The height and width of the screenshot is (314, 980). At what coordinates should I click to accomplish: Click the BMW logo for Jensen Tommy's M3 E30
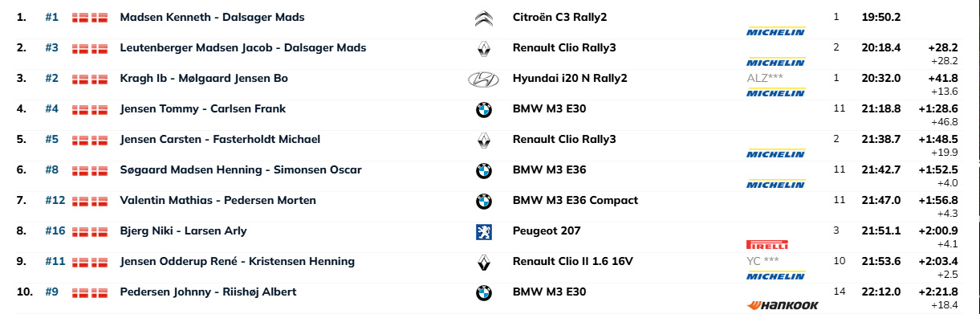pyautogui.click(x=483, y=111)
